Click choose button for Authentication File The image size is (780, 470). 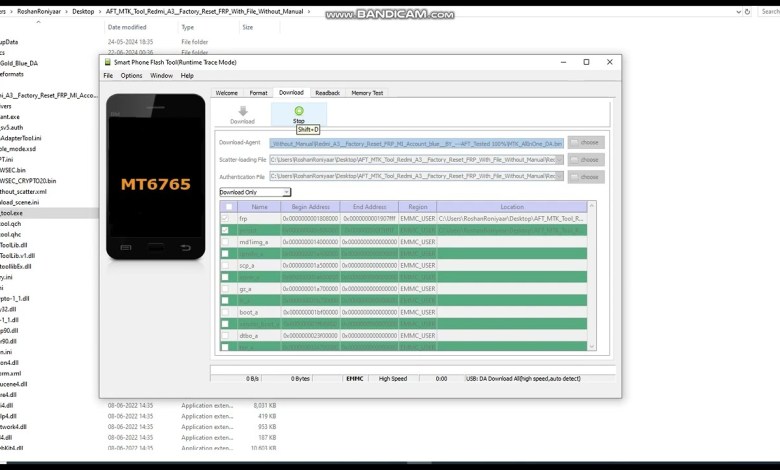point(586,177)
